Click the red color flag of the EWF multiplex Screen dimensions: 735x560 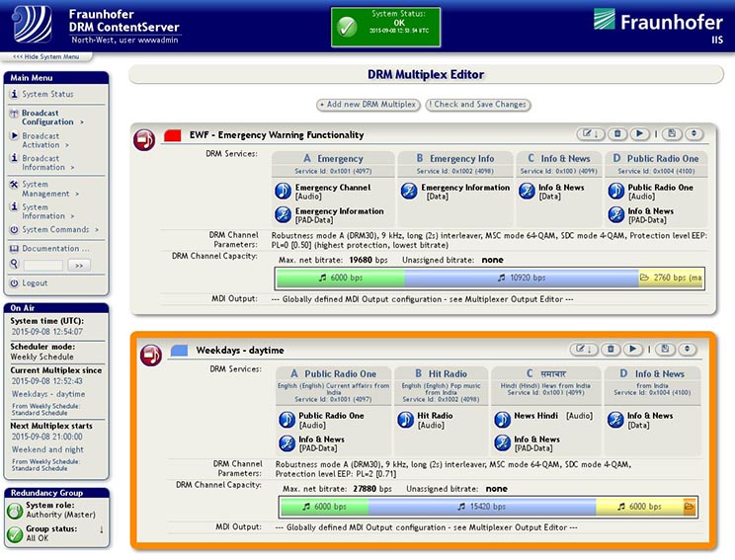coord(173,135)
